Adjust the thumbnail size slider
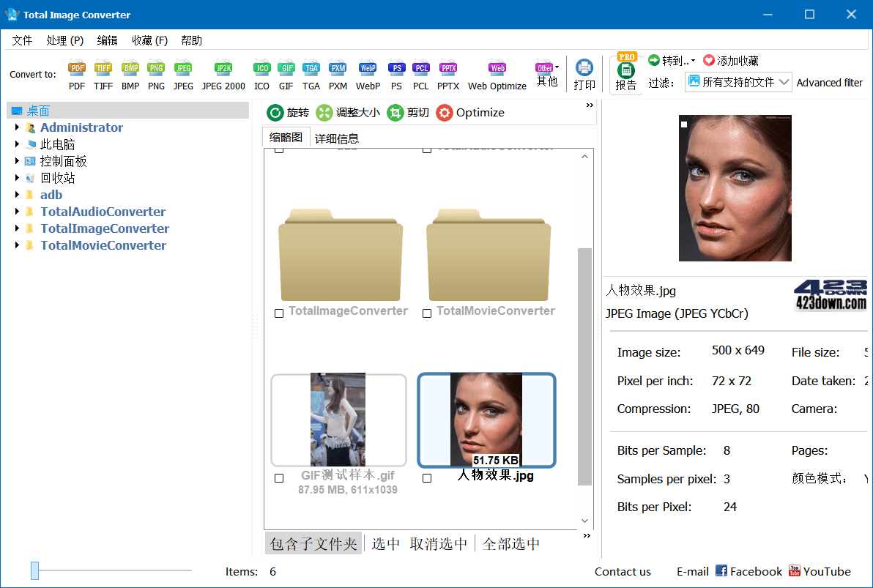Image resolution: width=873 pixels, height=588 pixels. [x=34, y=570]
